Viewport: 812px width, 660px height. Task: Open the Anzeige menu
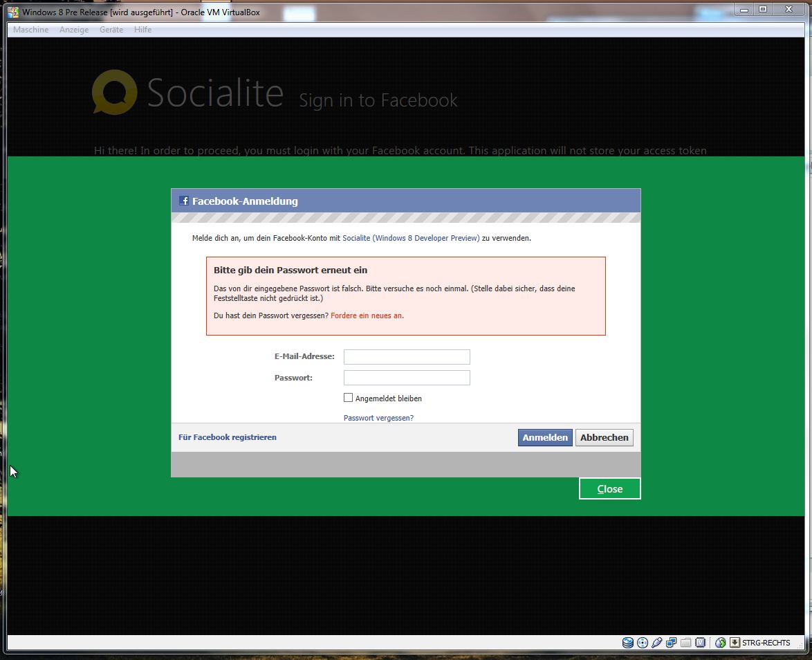pyautogui.click(x=74, y=30)
